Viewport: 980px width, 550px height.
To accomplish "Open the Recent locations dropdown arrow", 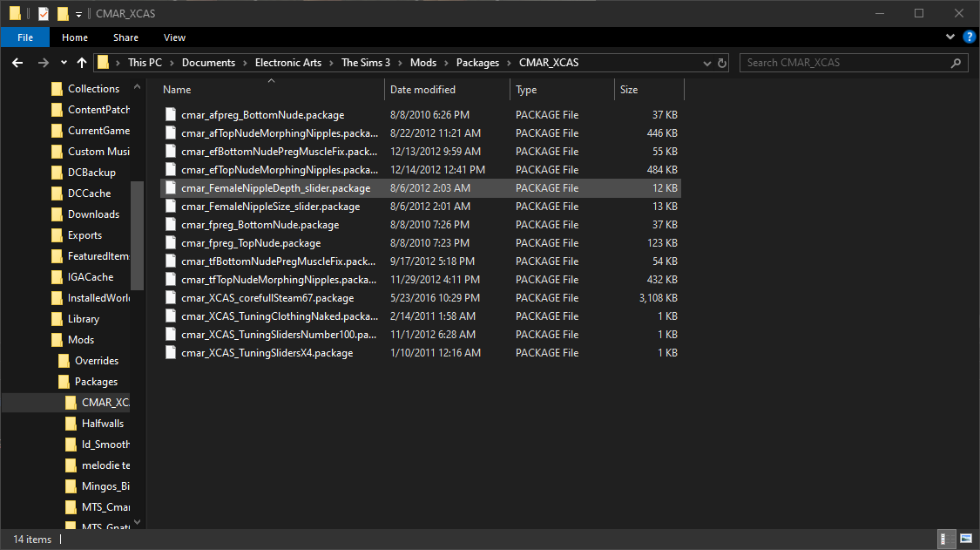I will (x=64, y=63).
